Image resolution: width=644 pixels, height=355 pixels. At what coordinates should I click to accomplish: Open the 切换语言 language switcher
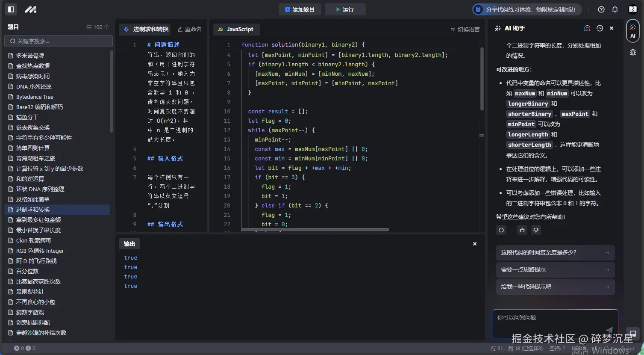coord(465,30)
